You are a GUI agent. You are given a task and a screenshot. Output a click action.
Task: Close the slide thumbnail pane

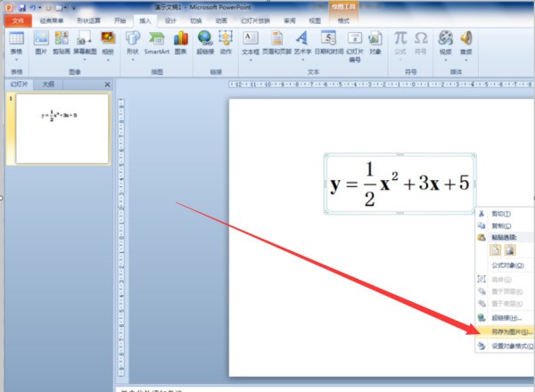(107, 84)
